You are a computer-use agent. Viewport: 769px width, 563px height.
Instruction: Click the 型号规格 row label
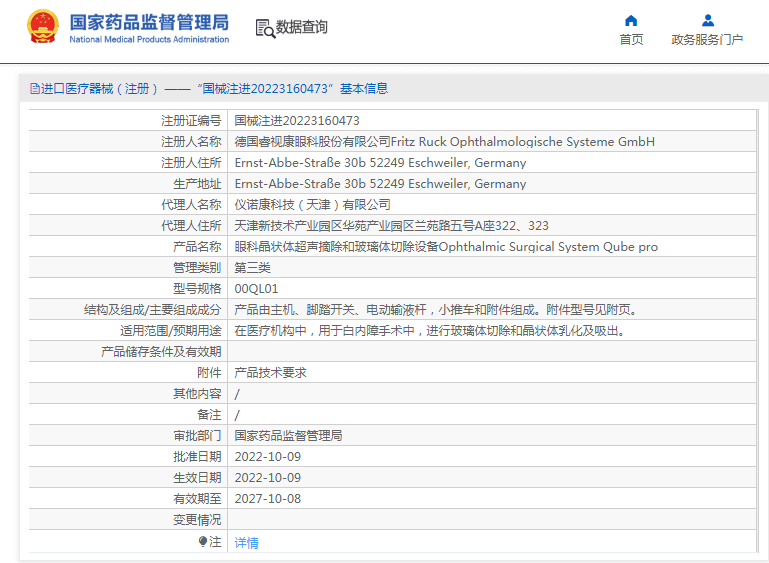point(197,289)
